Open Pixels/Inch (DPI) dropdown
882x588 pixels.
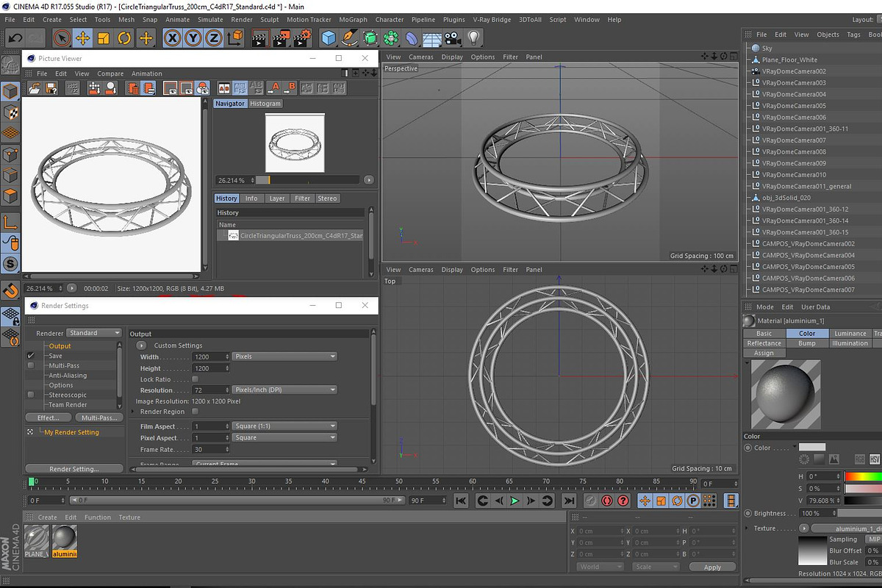pyautogui.click(x=285, y=390)
